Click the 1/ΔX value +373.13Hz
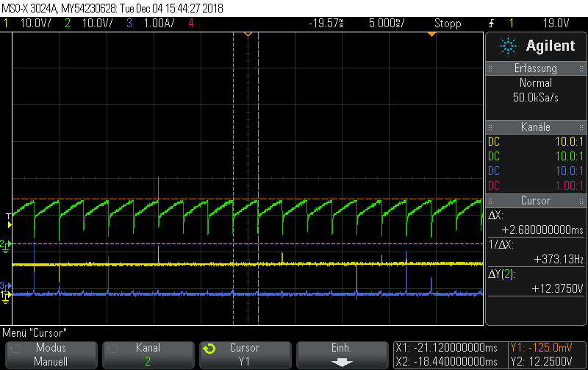This screenshot has width=588, height=370. [x=559, y=259]
